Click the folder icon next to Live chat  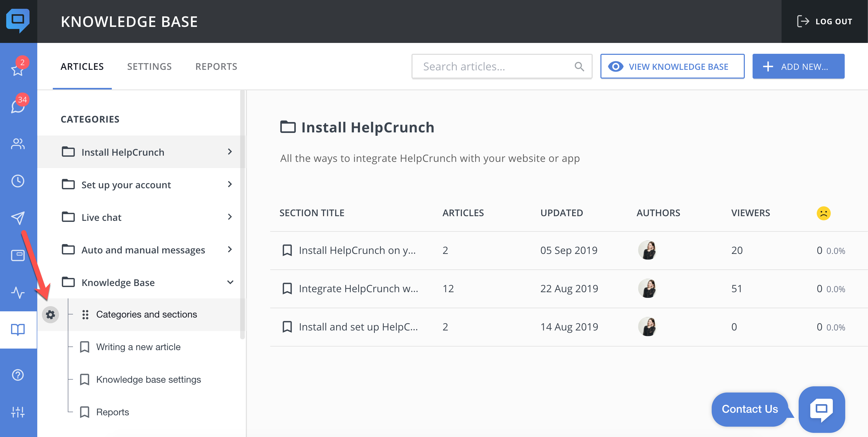(68, 217)
